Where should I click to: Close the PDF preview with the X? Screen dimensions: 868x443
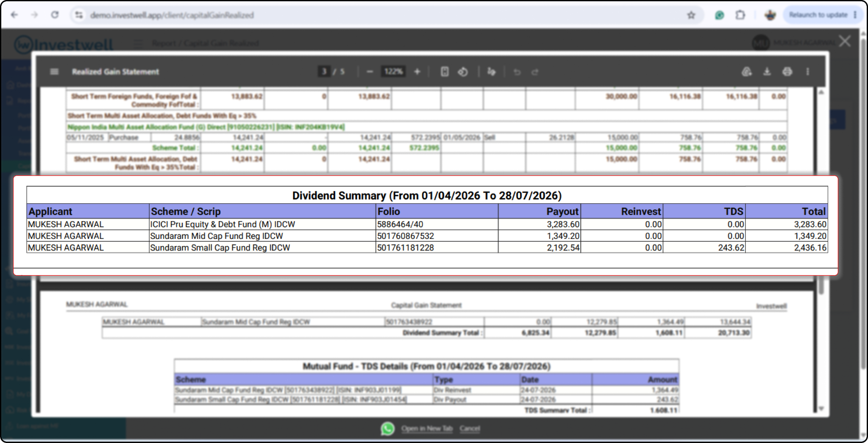[845, 41]
